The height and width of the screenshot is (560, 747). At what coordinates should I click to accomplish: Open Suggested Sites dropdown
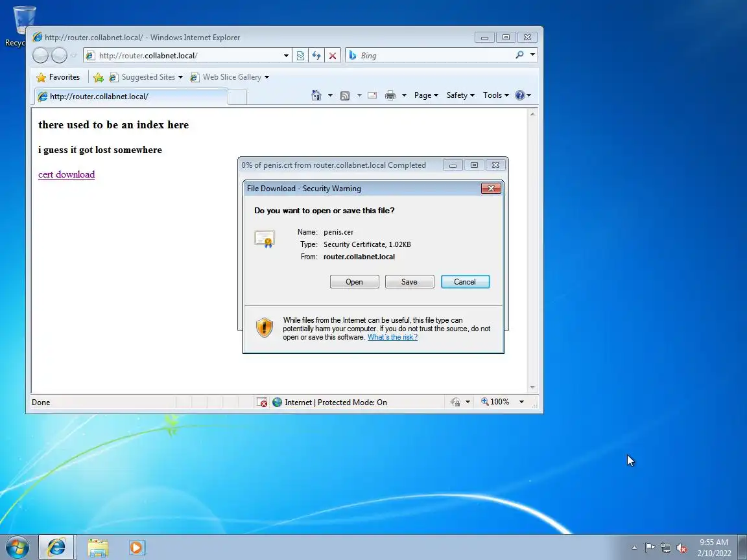(147, 77)
